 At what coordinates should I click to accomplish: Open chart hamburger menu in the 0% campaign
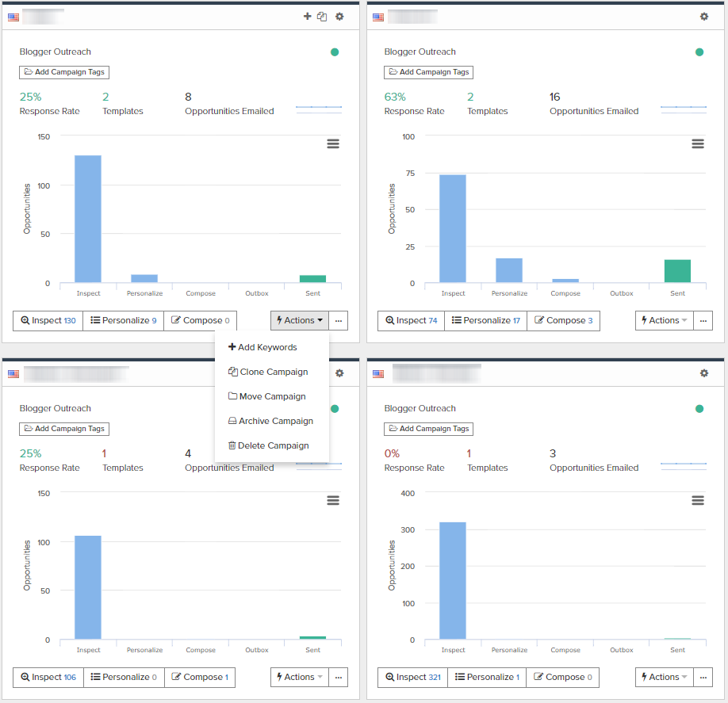click(x=698, y=500)
